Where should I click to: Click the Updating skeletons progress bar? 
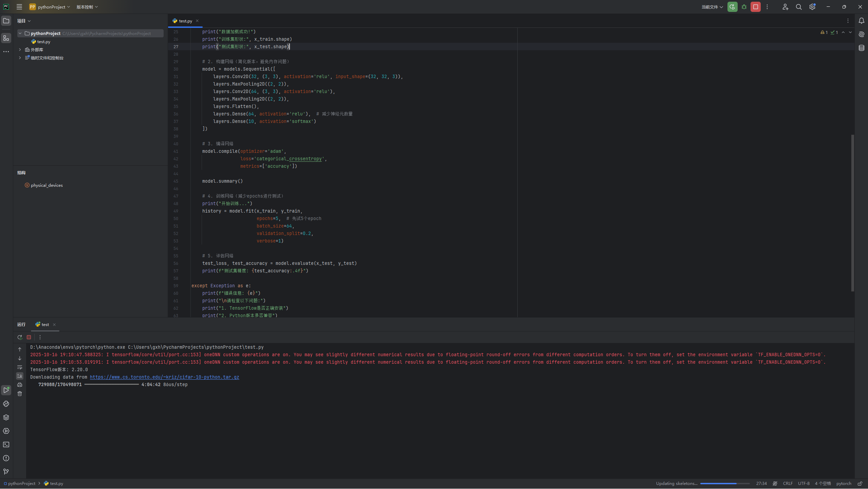pos(725,484)
